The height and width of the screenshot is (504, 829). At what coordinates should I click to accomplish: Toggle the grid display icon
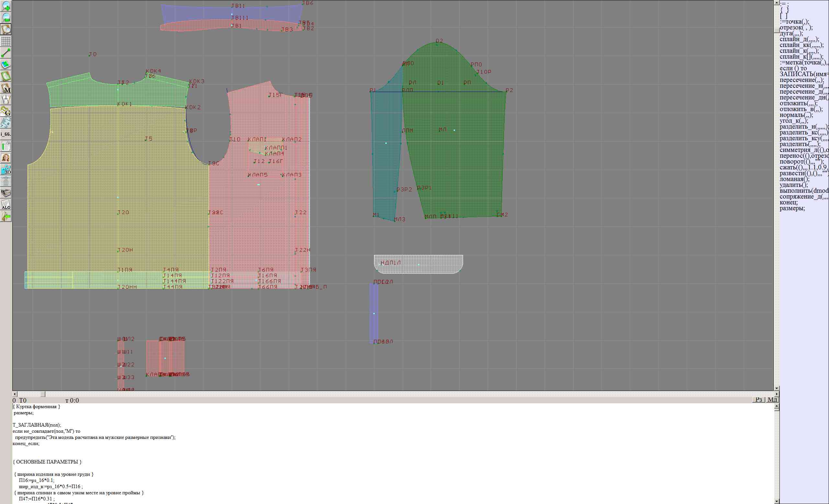(x=6, y=41)
